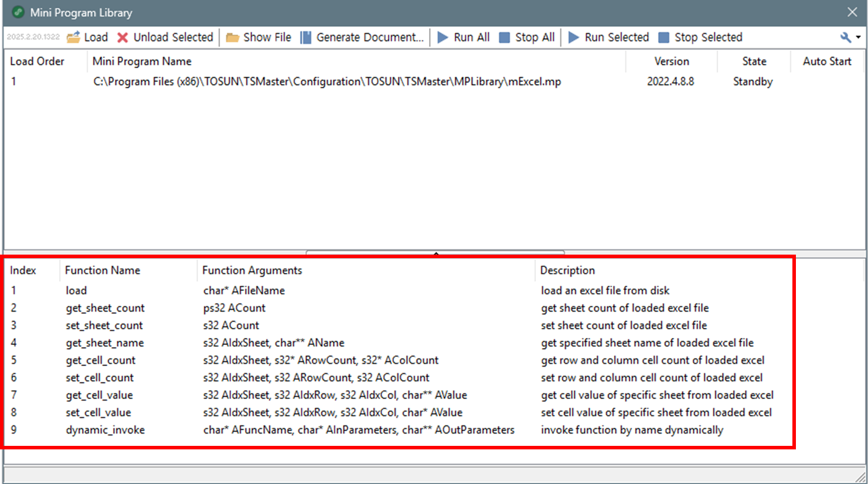Click 'load an excel file from disk' description
Viewport: 868px width, 484px height.
click(x=605, y=290)
